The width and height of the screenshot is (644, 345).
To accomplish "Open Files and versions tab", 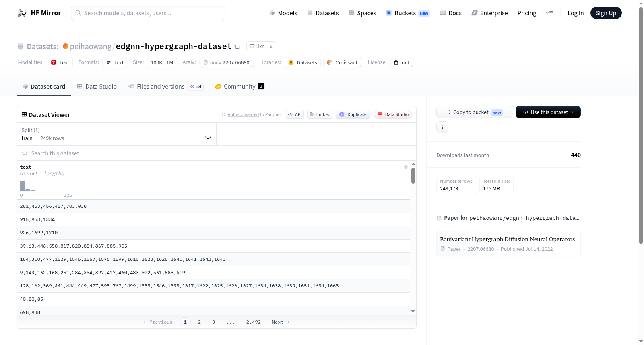I will tap(165, 87).
